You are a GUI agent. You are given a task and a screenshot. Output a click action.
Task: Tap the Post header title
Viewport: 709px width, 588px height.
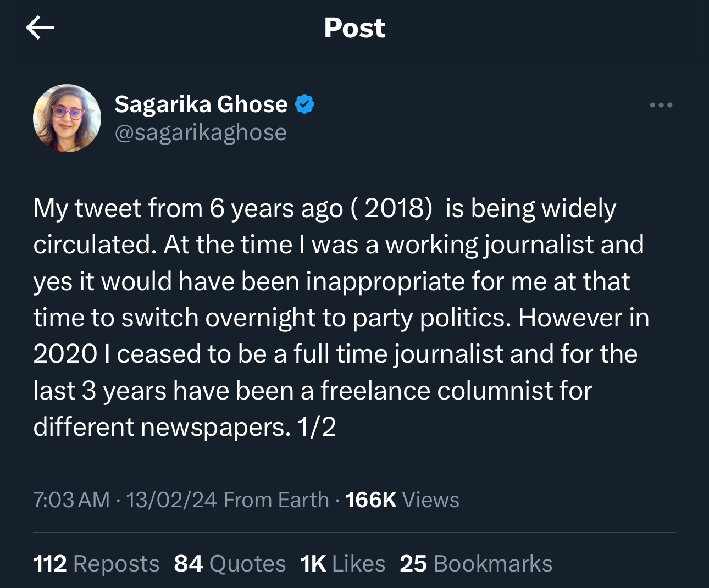[354, 27]
